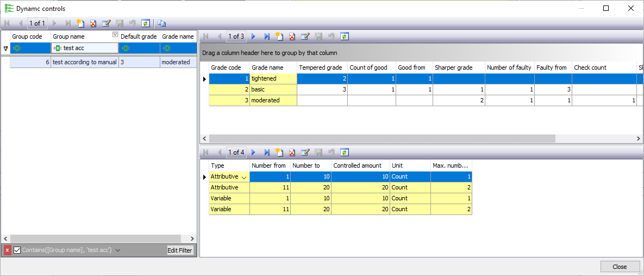
Task: Go to next record beside '1 of 1'
Action: [x=55, y=23]
